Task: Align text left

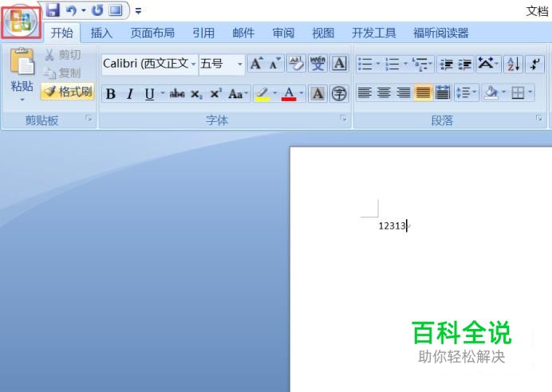Action: tap(365, 92)
